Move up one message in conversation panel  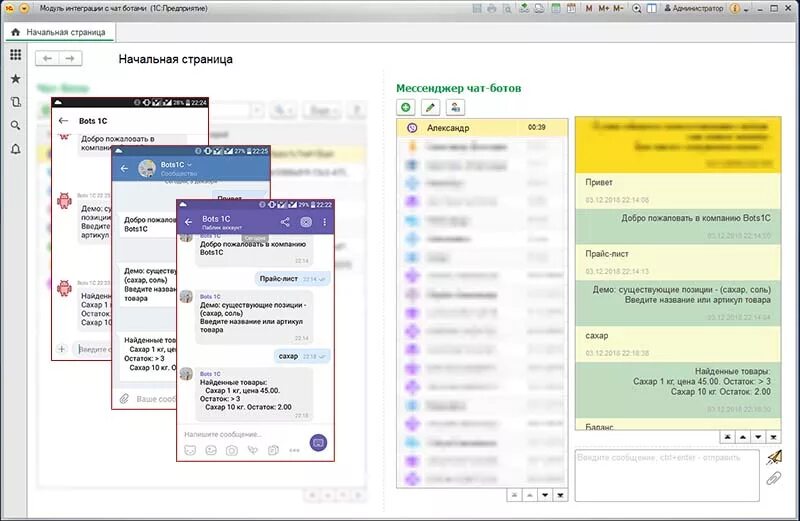pos(743,437)
